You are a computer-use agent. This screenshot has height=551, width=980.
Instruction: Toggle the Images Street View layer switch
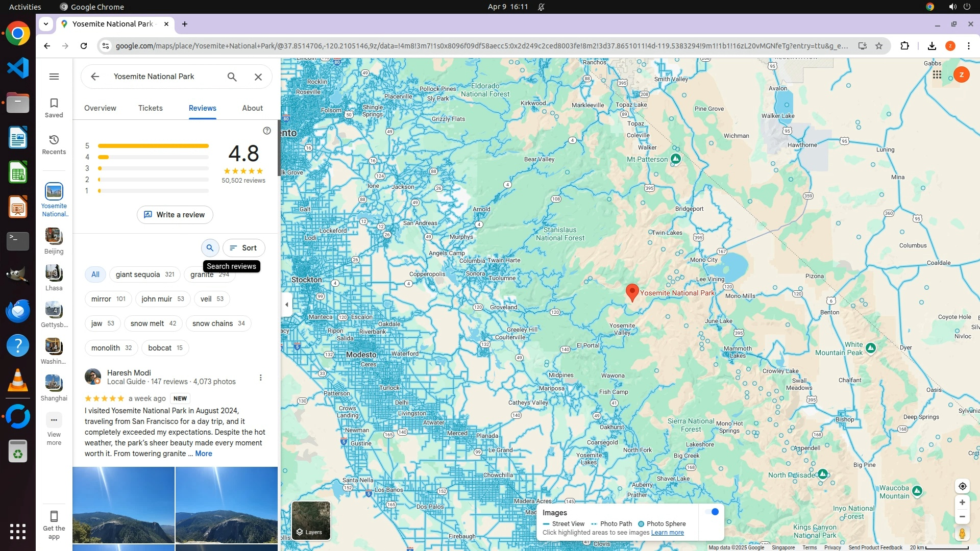click(712, 512)
